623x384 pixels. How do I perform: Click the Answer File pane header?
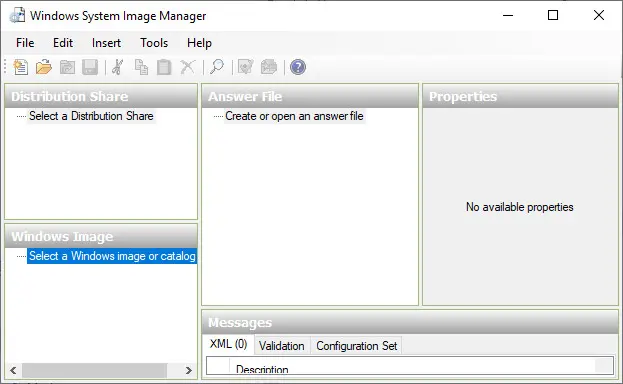310,96
